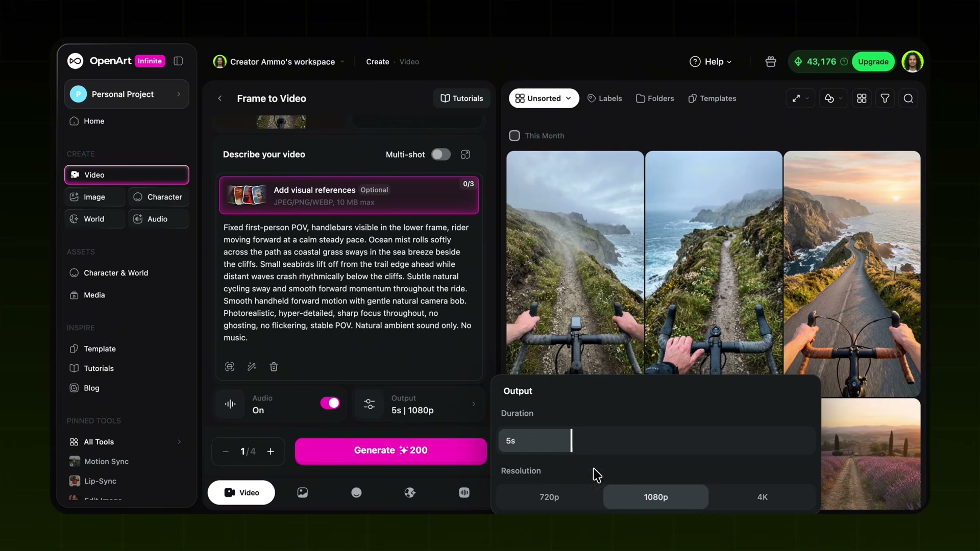Check the This Month checkbox
This screenshot has height=551, width=980.
pos(514,136)
